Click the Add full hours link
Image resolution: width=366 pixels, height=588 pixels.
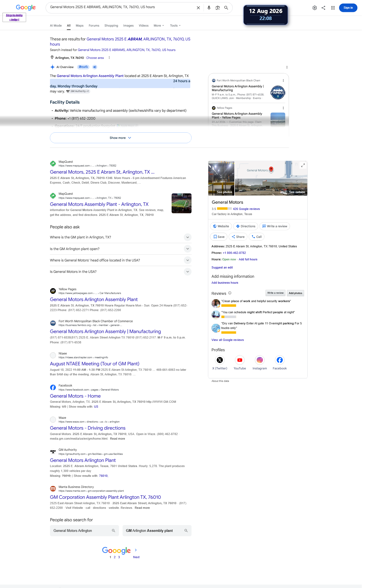(x=248, y=259)
